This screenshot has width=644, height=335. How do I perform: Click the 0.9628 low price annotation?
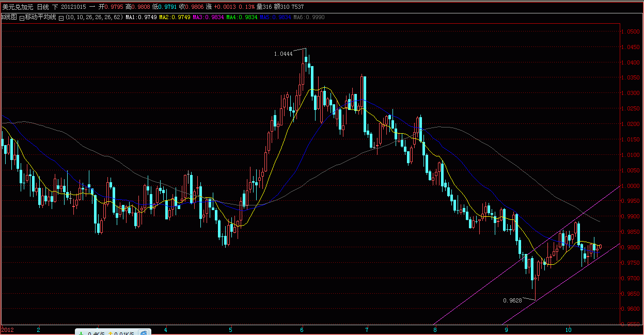pos(512,300)
